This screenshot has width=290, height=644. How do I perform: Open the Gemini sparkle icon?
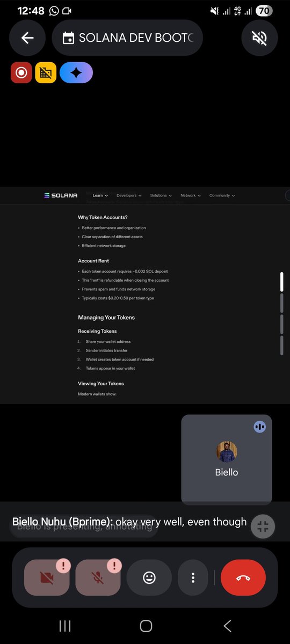[x=76, y=72]
